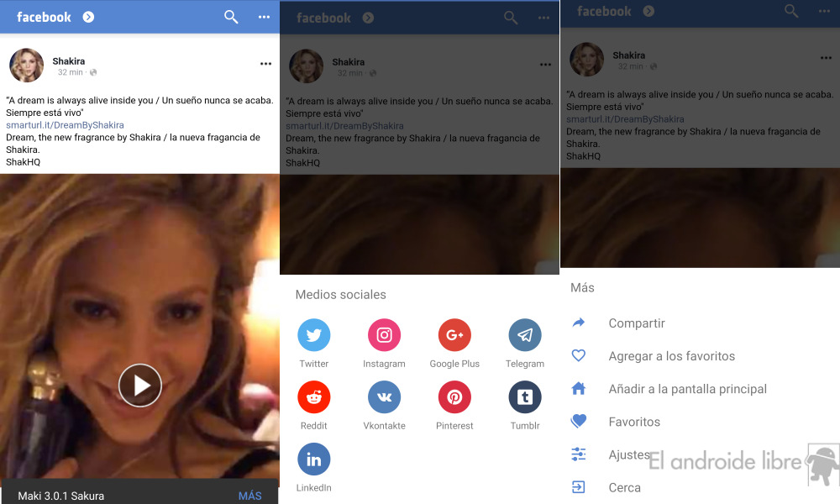Tap dimmed post options dots in right screen
840x504 pixels.
tap(826, 57)
